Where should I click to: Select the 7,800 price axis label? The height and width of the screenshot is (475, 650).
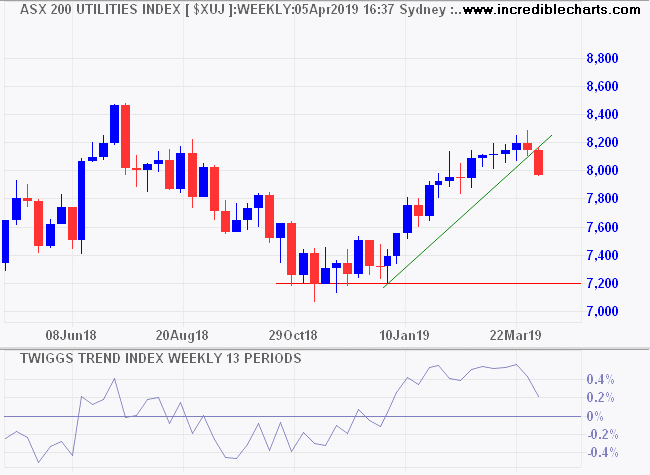pos(602,198)
